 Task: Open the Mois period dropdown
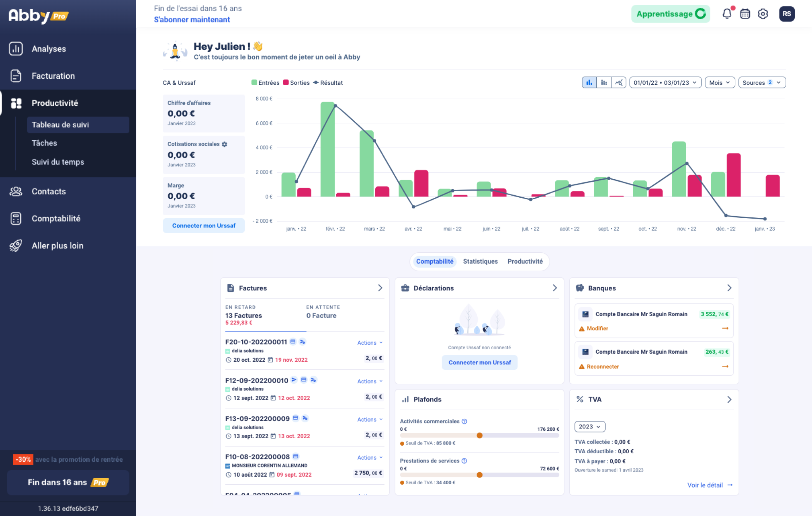tap(719, 82)
